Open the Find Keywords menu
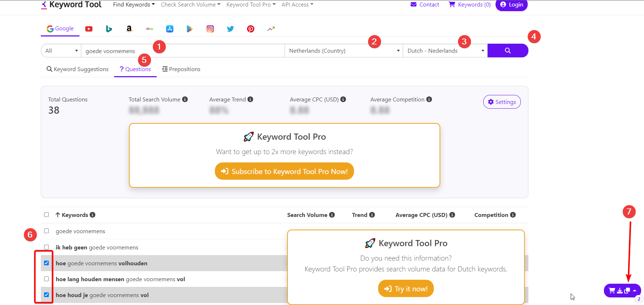644x305 pixels. click(134, 5)
